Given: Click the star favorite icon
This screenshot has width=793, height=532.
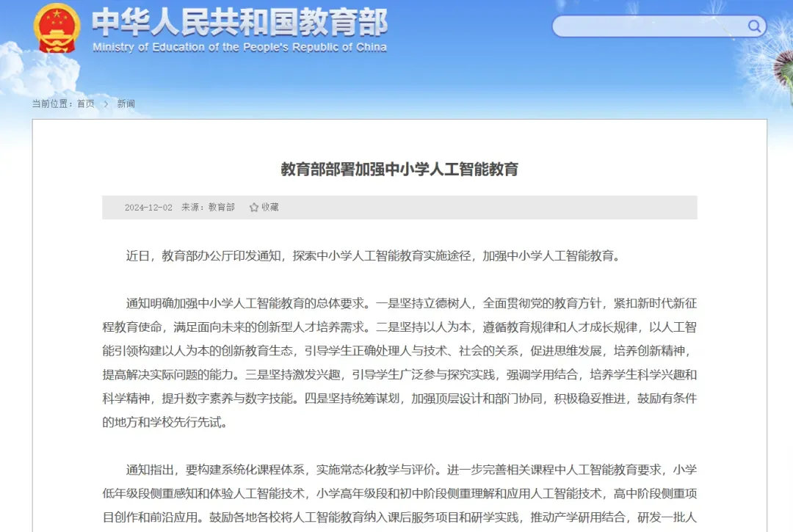Looking at the screenshot, I should 254,207.
